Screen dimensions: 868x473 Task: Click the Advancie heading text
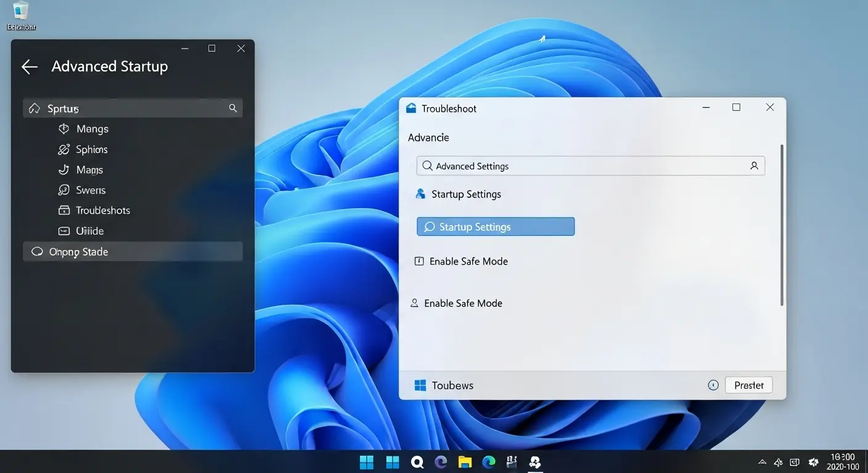428,137
